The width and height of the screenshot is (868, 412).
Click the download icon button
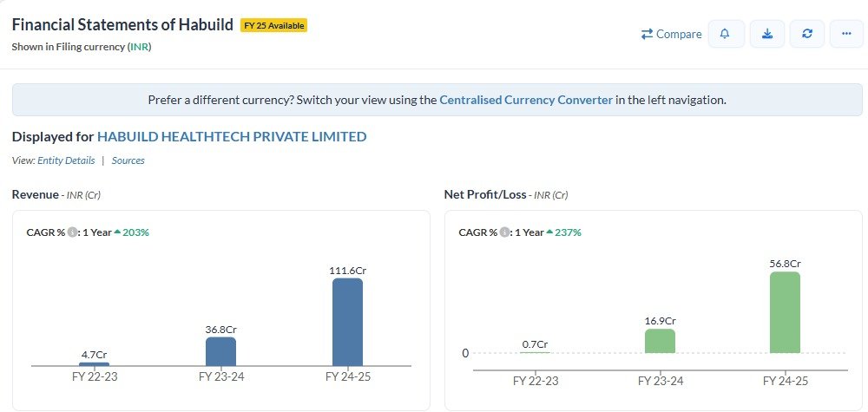[766, 35]
